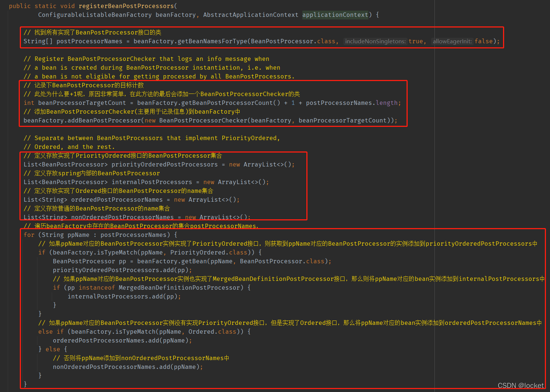The width and height of the screenshot is (550, 392).
Task: Click the includeNonSingletons: true inline hint
Action: point(375,41)
